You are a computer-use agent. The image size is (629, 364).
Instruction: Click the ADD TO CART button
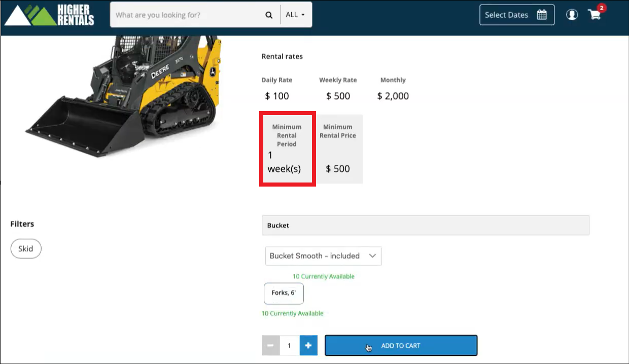pyautogui.click(x=401, y=345)
